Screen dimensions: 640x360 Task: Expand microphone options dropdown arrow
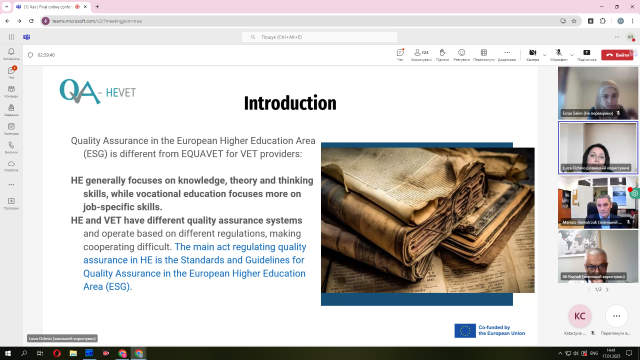(572, 55)
